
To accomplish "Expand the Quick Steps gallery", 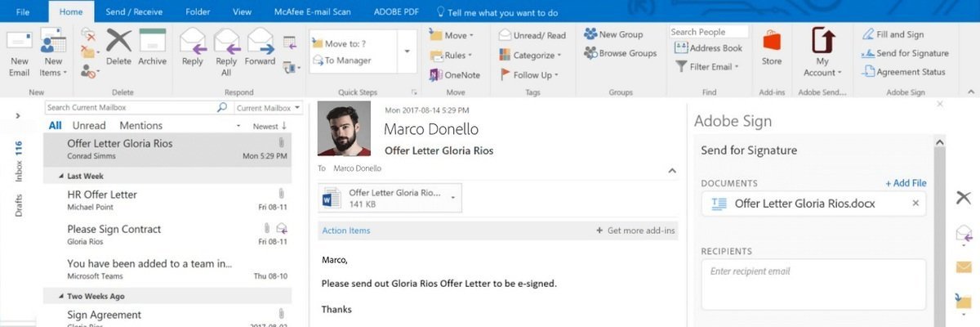I will 407,52.
